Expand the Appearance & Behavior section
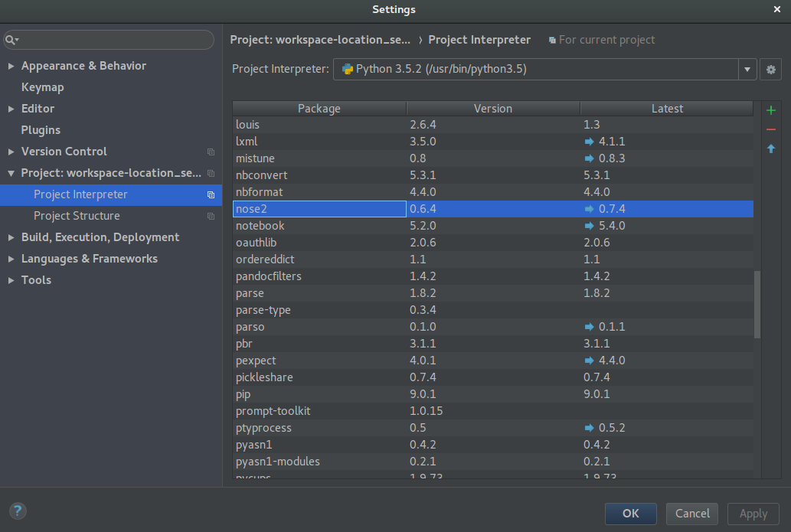Viewport: 791px width, 532px height. pos(11,67)
